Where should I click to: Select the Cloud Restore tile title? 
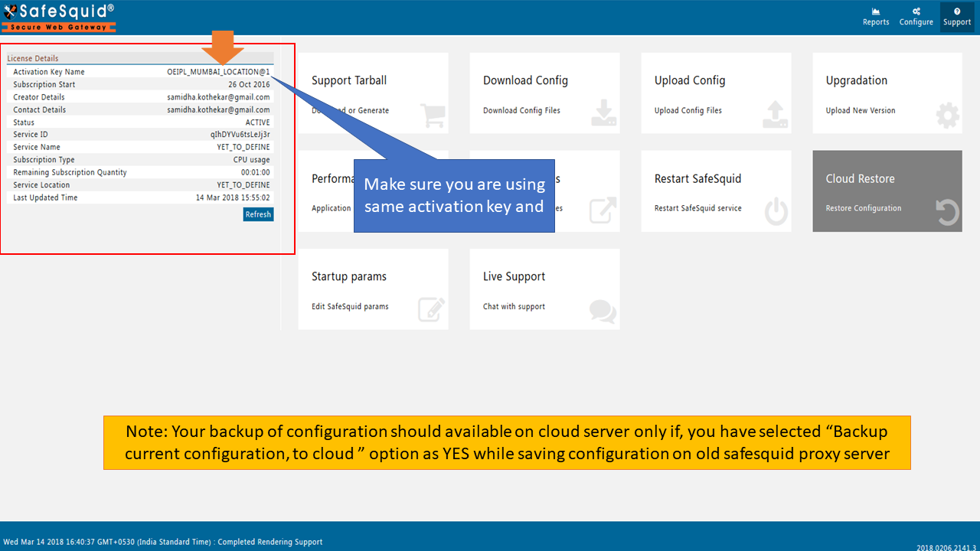[x=861, y=178]
